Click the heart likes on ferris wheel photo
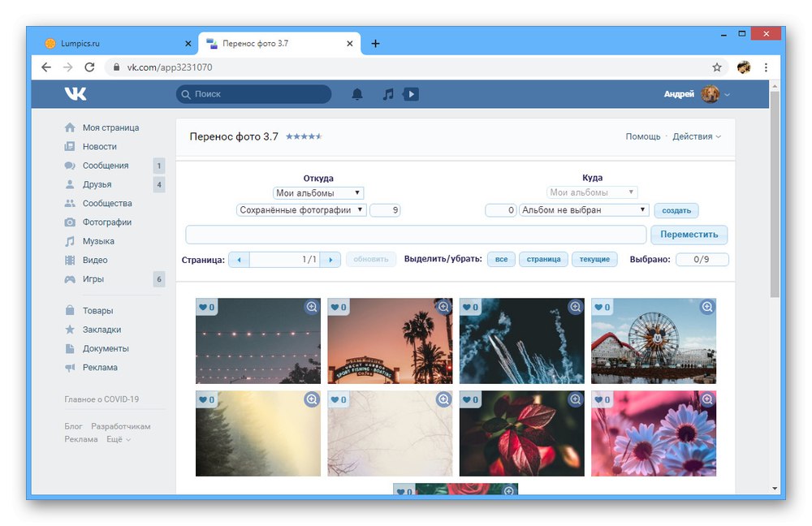The image size is (812, 526). point(603,307)
